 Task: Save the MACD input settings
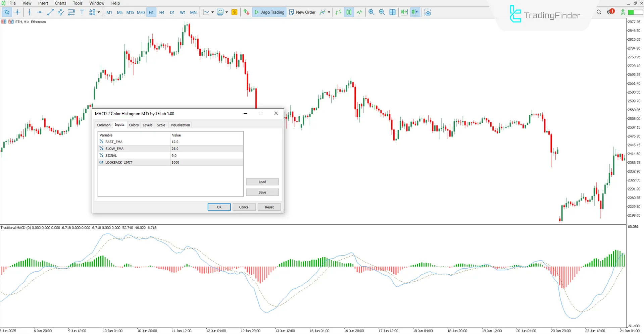262,192
